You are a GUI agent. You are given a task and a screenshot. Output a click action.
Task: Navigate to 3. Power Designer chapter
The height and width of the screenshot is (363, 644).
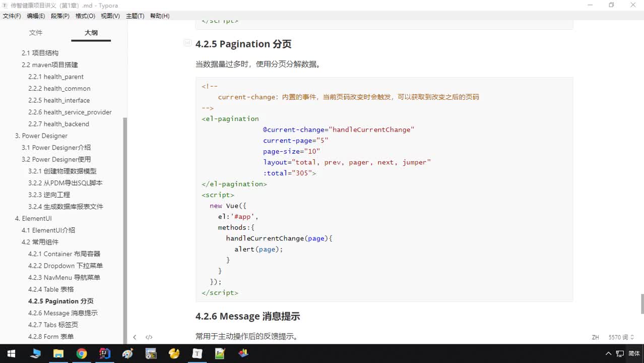pos(41,136)
